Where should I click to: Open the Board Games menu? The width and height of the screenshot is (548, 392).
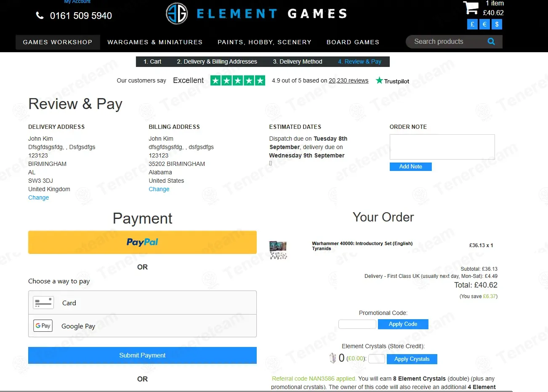coord(353,42)
